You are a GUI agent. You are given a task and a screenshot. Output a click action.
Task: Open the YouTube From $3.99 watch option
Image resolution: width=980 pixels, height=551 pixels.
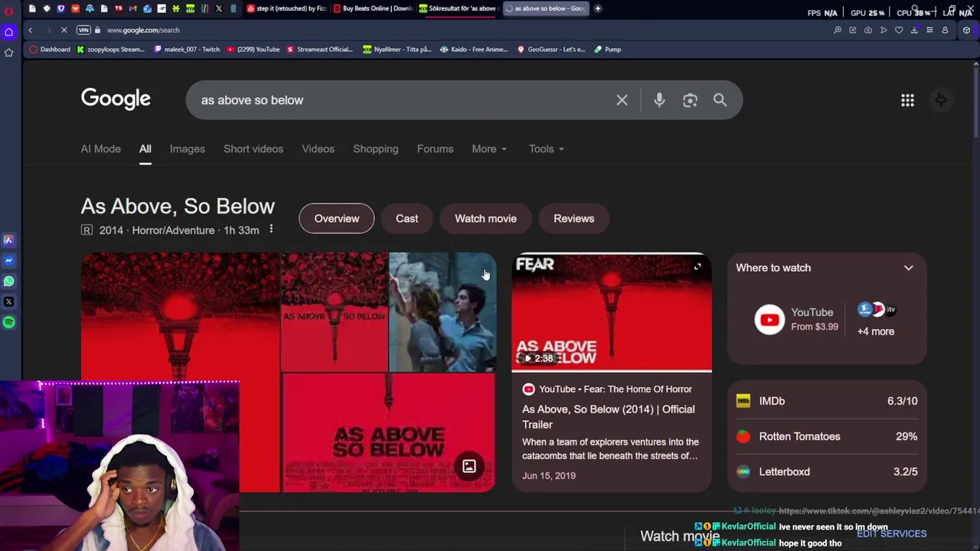tap(796, 320)
